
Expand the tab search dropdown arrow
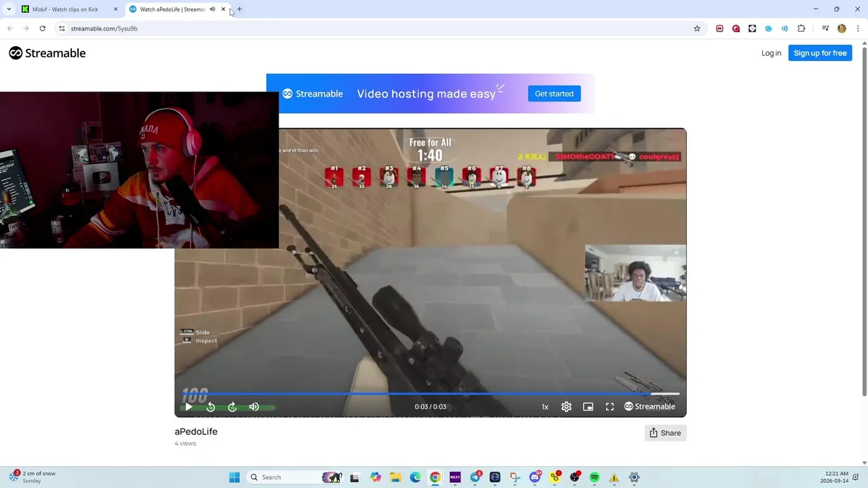tap(9, 9)
